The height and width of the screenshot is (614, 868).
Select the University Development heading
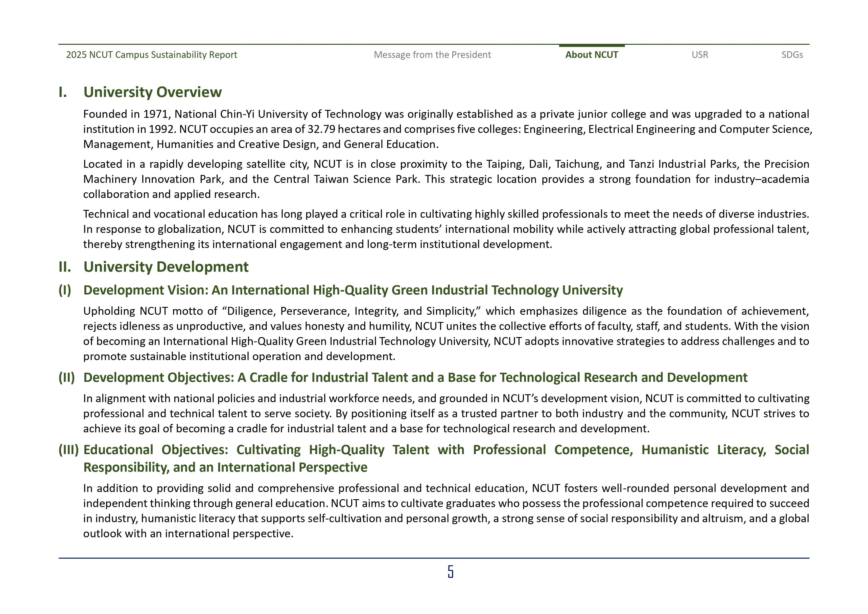point(166,267)
